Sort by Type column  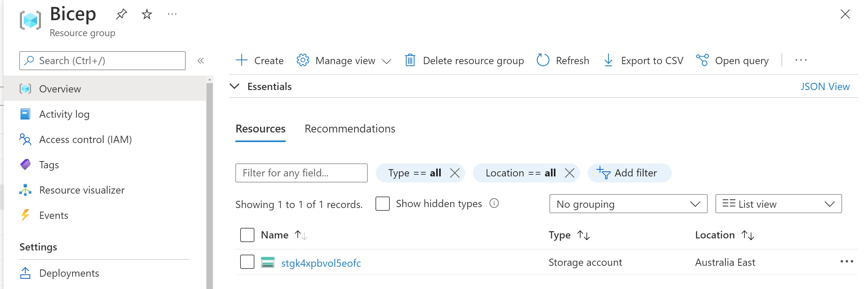pos(569,235)
